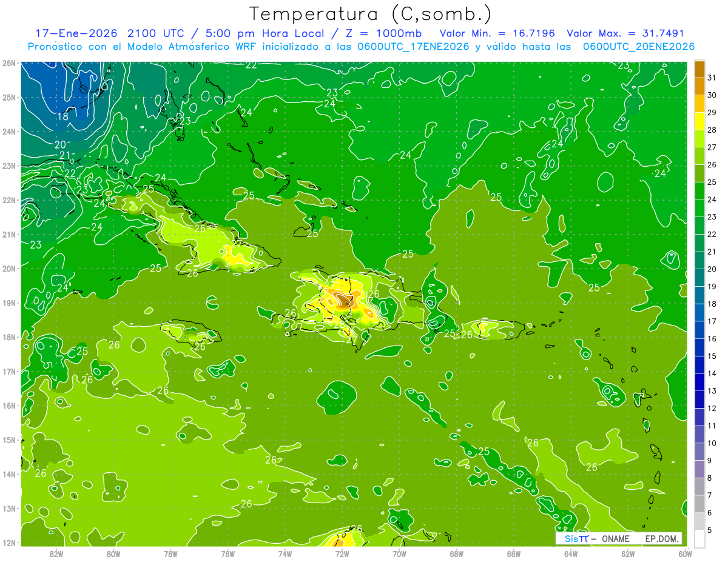This screenshot has height=562, width=728.
Task: Click the color scale label '31'
Action: [x=712, y=78]
